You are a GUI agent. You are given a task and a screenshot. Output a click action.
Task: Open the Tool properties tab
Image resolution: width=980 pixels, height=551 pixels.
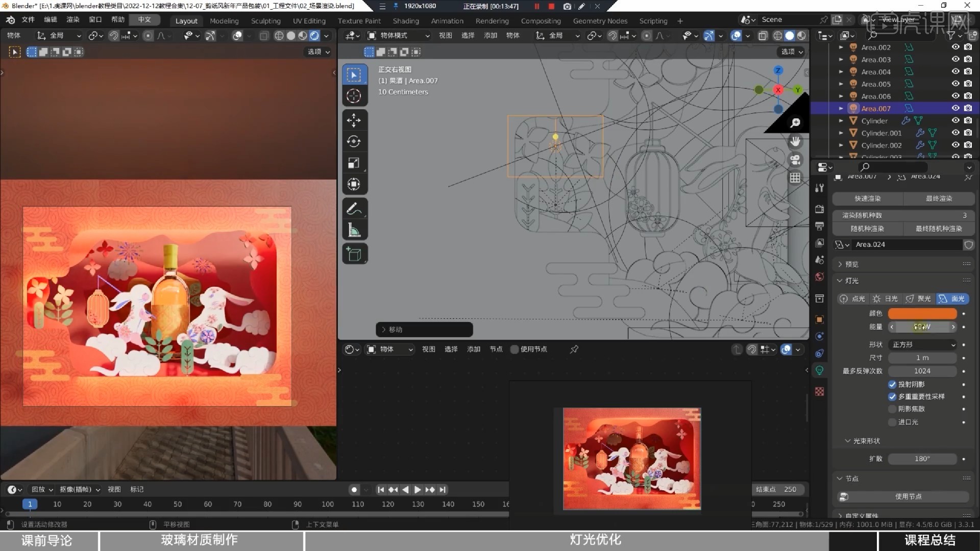(820, 188)
